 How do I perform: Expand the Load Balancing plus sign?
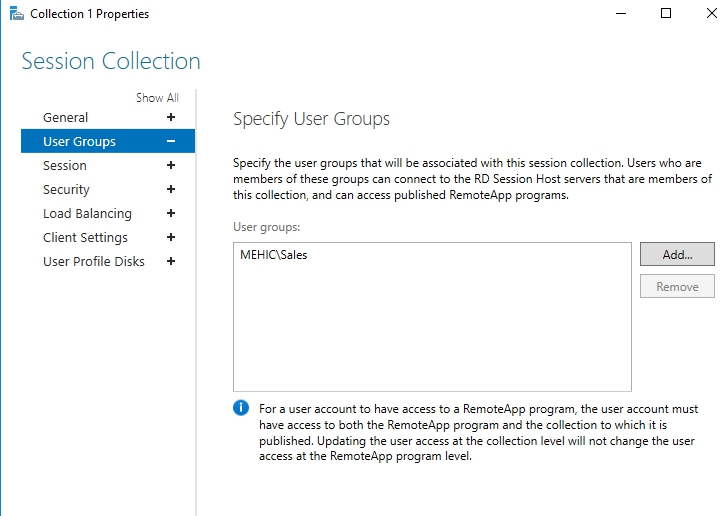tap(171, 214)
